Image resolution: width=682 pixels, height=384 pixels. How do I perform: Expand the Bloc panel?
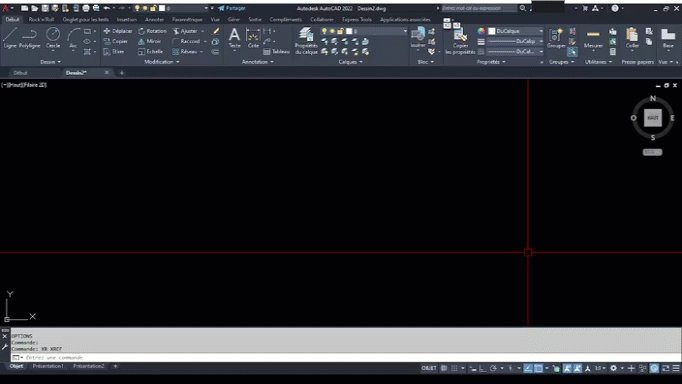click(x=425, y=62)
